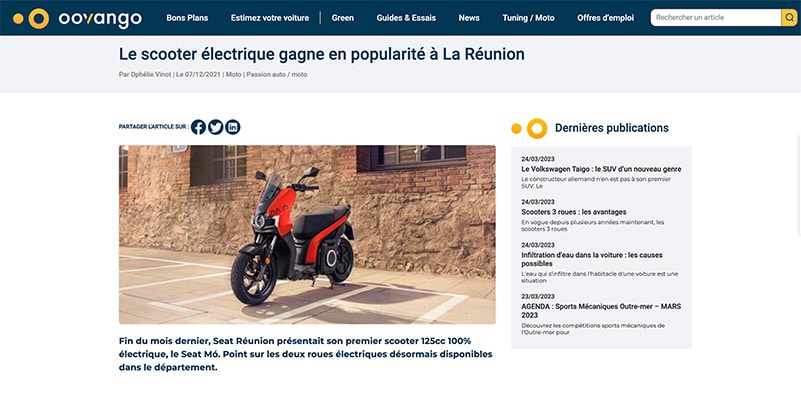Image resolution: width=801 pixels, height=405 pixels.
Task: Click the red Seat Mó scooter image
Action: 307,234
